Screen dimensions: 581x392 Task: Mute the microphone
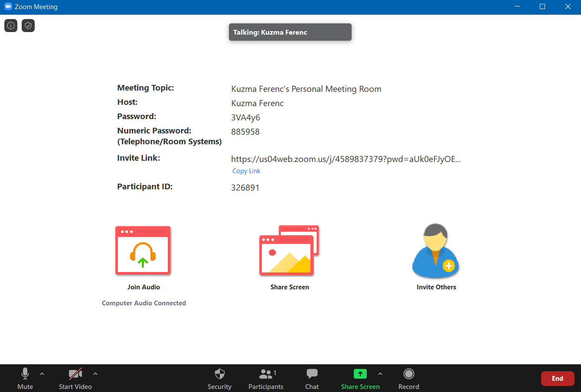click(25, 378)
